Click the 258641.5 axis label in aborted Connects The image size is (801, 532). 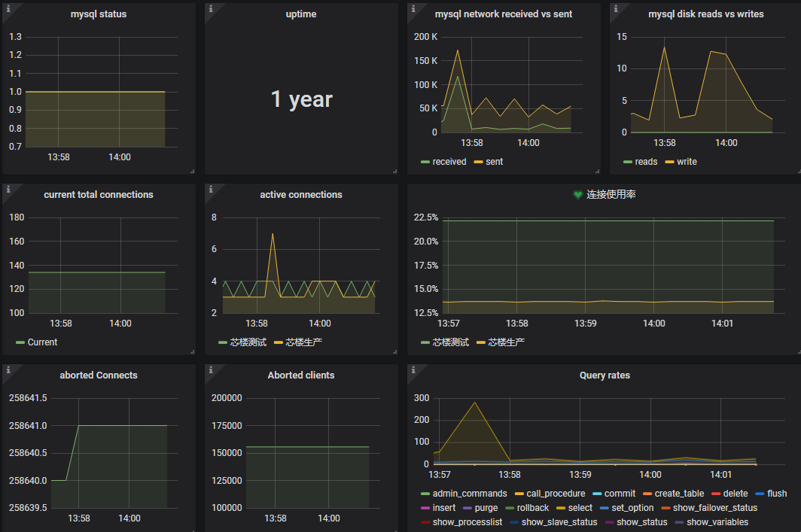28,398
